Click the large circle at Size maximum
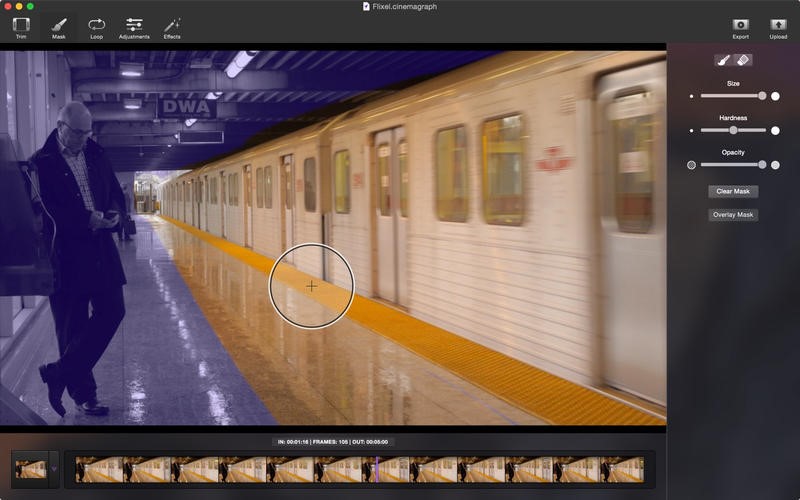This screenshot has height=500, width=800. point(775,96)
